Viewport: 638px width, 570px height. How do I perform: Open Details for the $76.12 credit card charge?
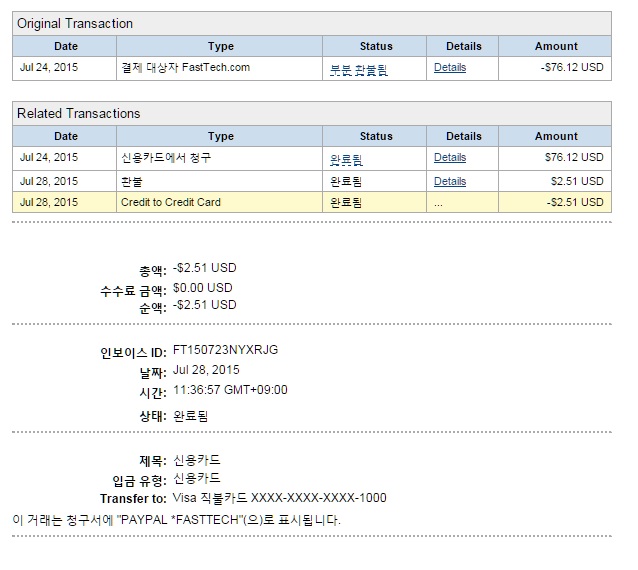(450, 157)
